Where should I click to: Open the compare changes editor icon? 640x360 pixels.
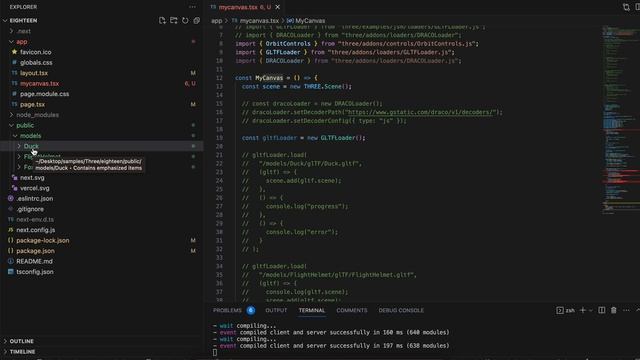tap(626, 7)
